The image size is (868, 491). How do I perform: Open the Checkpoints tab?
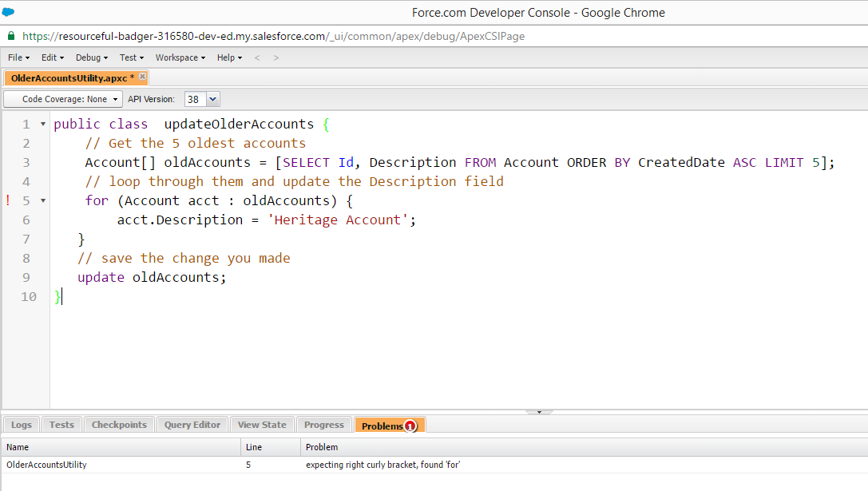[119, 425]
